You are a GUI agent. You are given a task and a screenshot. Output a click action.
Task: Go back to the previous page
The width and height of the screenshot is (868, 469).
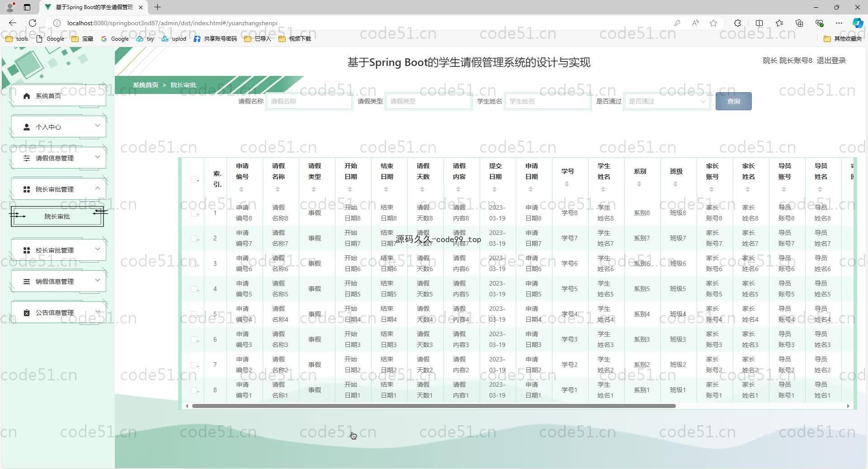tap(13, 23)
